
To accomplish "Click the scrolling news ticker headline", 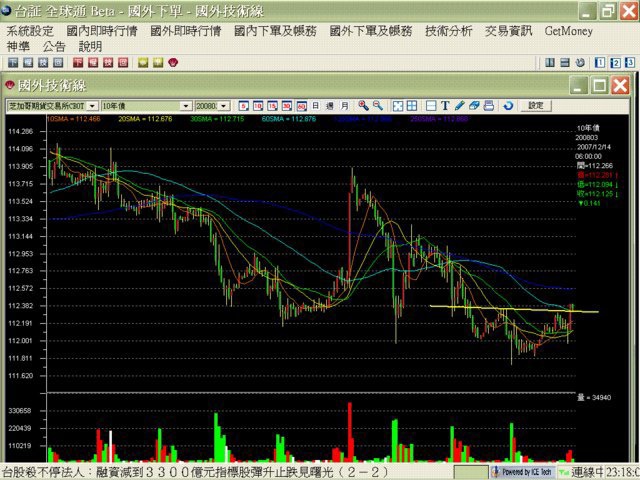I will (196, 472).
